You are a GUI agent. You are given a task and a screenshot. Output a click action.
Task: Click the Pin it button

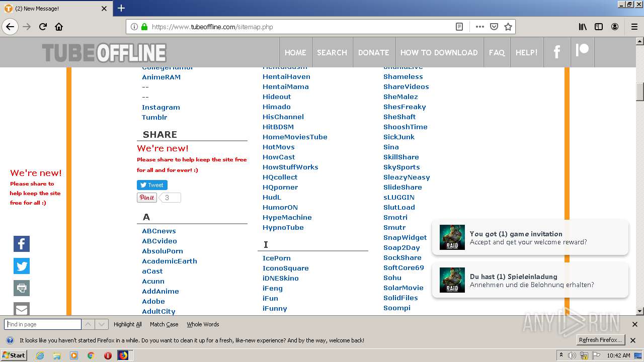click(x=147, y=198)
